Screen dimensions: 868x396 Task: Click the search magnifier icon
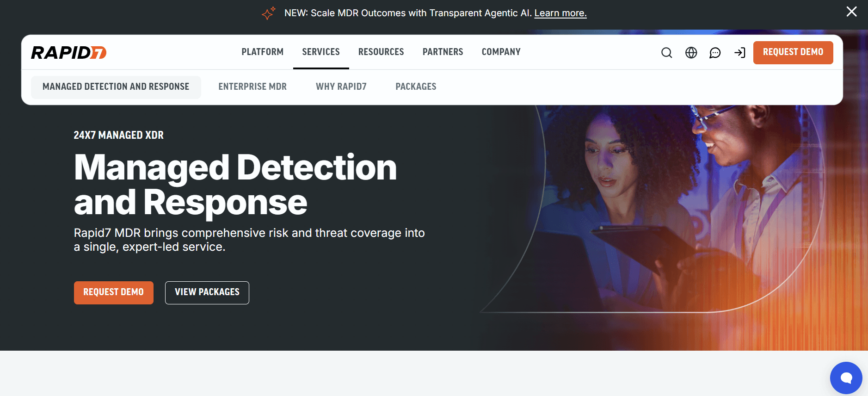666,53
